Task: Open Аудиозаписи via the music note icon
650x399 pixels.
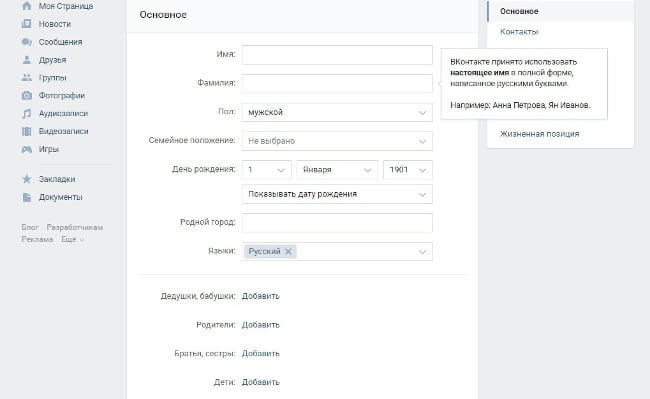Action: tap(27, 113)
